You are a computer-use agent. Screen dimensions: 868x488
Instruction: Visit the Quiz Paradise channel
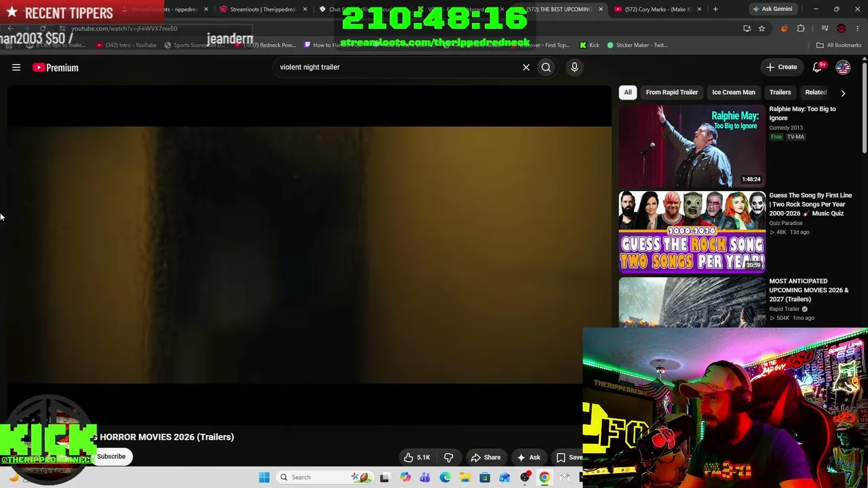click(785, 223)
